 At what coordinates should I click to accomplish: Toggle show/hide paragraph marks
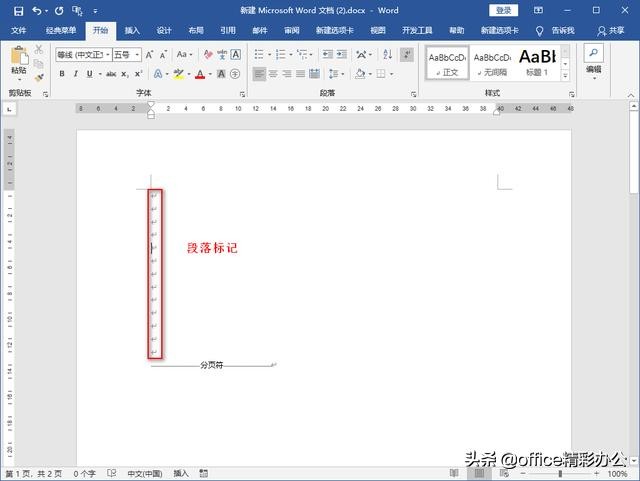(x=407, y=54)
